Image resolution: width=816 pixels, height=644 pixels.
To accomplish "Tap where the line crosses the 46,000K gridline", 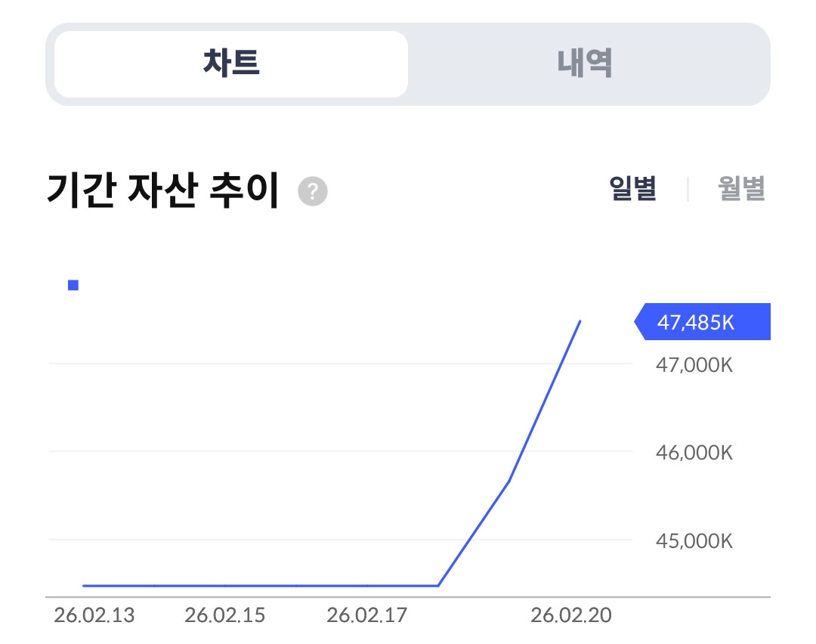I will (523, 451).
